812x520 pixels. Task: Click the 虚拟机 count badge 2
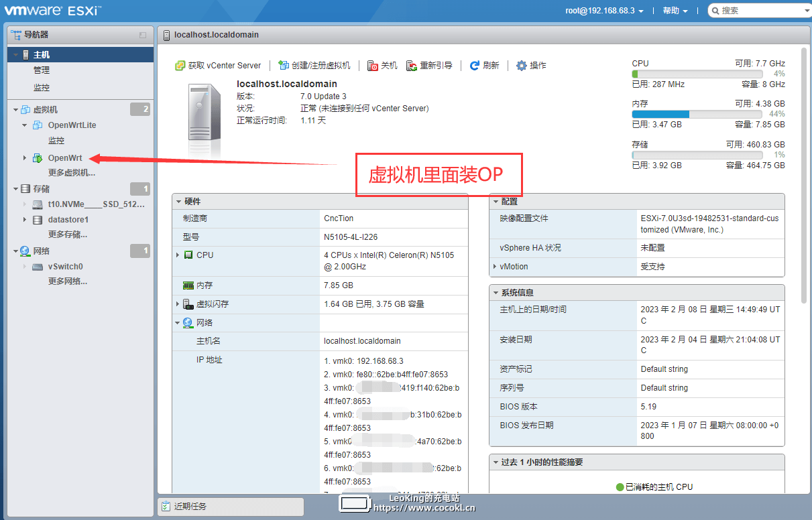click(x=140, y=109)
